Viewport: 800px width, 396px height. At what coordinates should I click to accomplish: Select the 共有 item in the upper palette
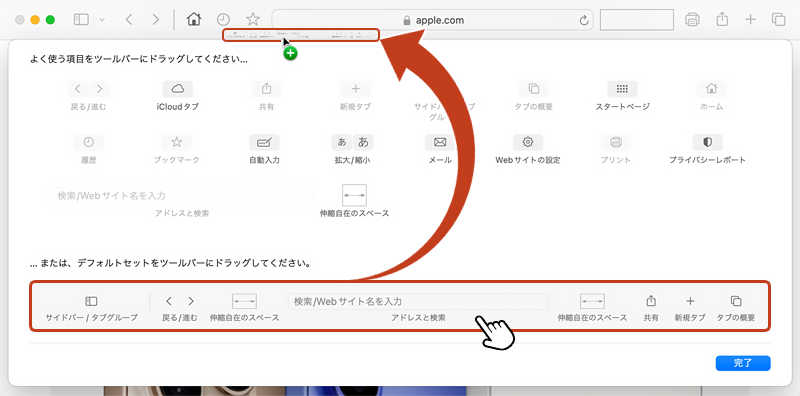[x=266, y=96]
